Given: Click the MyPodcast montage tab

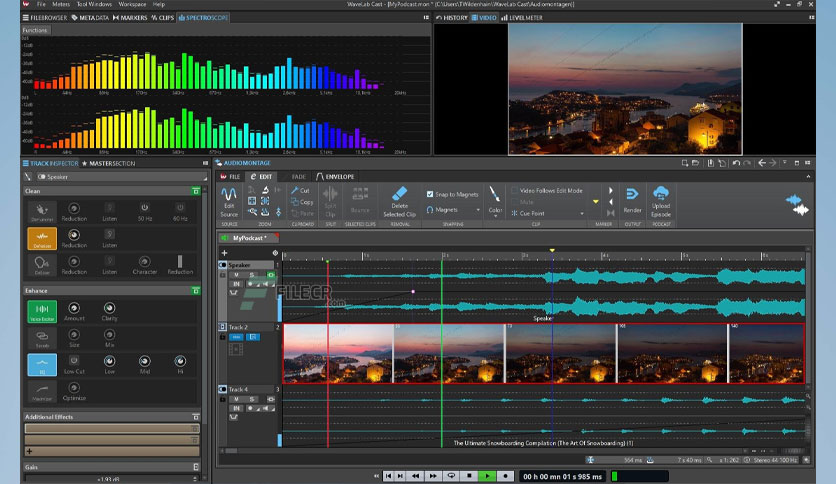Looking at the screenshot, I should [x=249, y=238].
